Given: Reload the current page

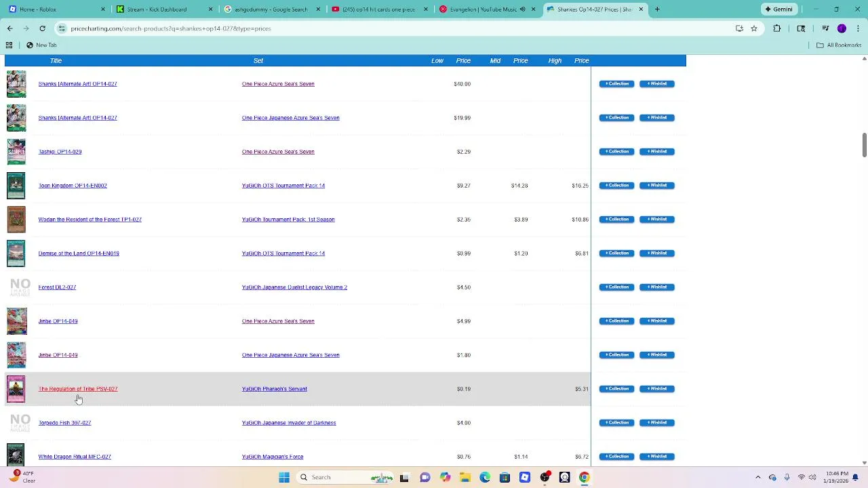Looking at the screenshot, I should pos(42,28).
